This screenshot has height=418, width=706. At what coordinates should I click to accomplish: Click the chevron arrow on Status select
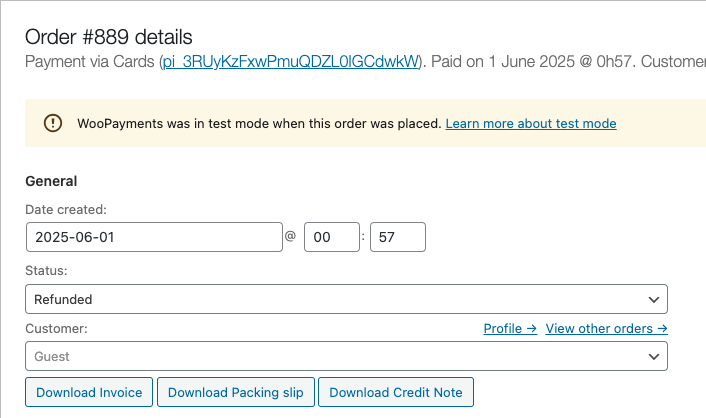[654, 299]
